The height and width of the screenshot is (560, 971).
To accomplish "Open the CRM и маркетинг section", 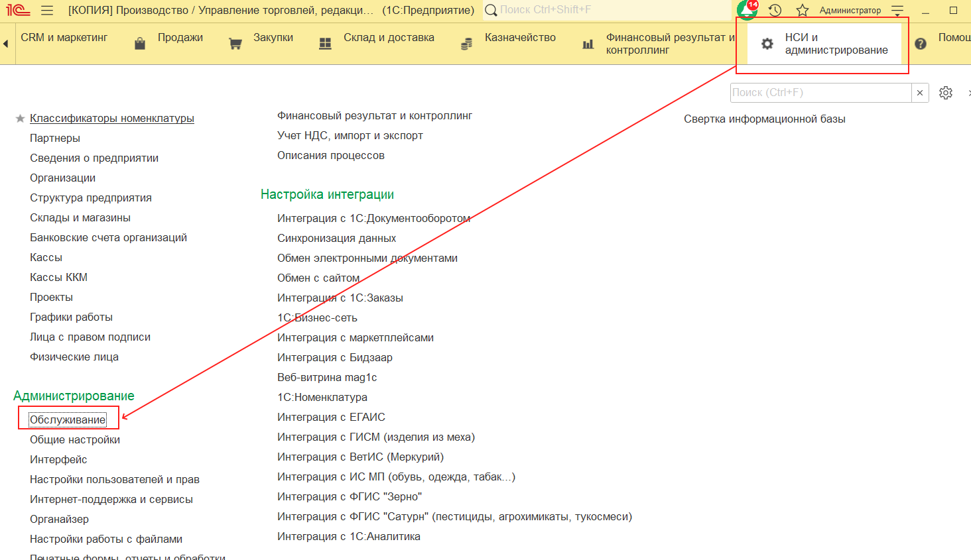I will 64,38.
